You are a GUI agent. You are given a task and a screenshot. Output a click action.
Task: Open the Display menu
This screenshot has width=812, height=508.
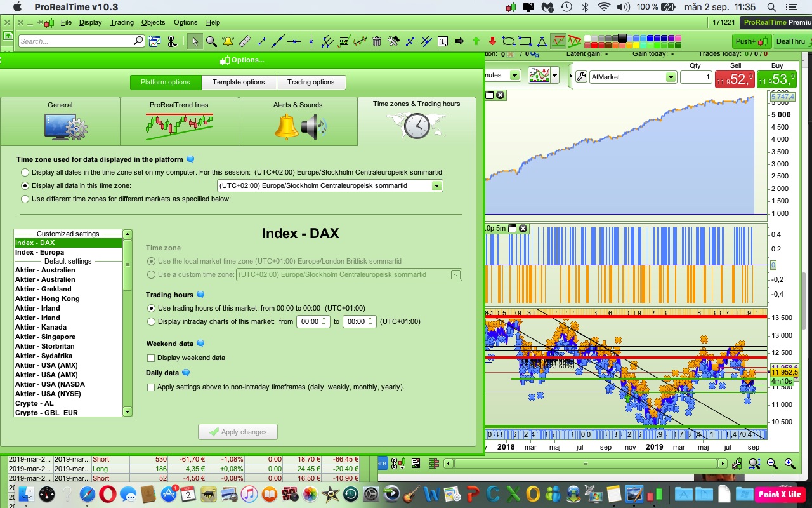pos(90,22)
